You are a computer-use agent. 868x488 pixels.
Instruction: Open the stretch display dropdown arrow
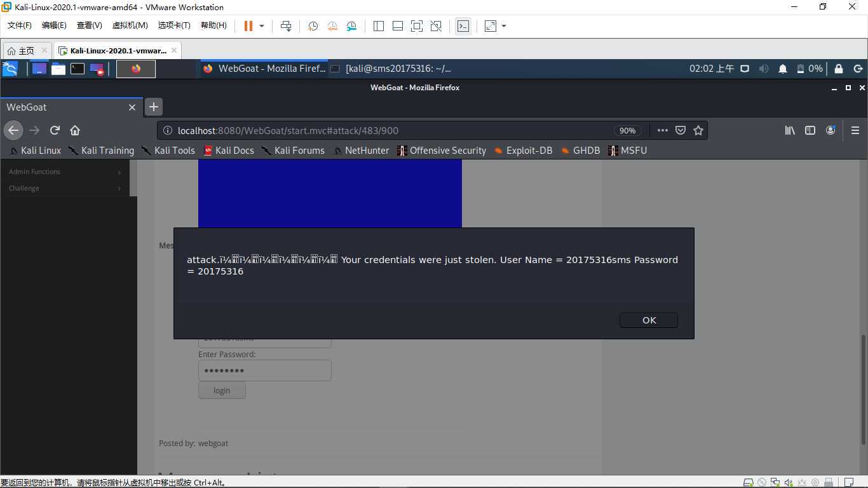click(x=504, y=26)
